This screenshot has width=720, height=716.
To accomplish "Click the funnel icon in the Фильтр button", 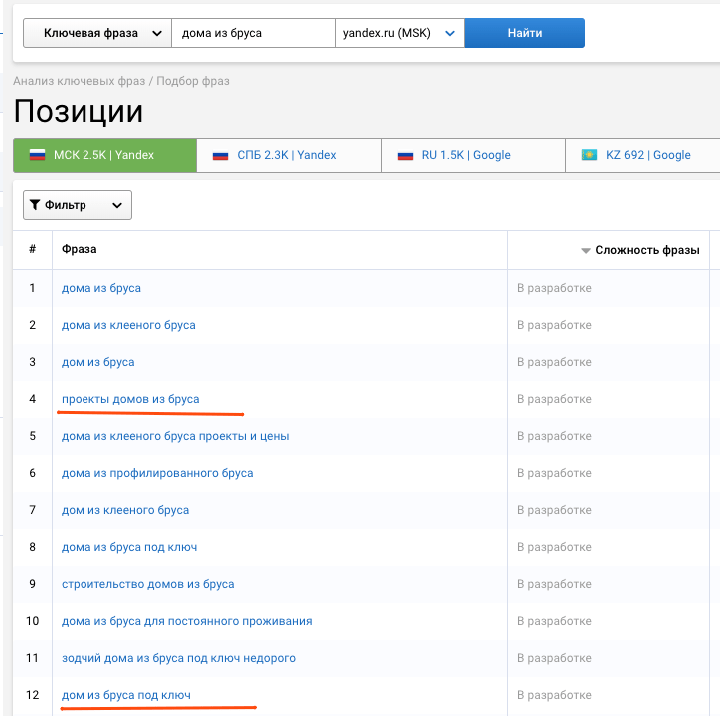I will click(35, 205).
